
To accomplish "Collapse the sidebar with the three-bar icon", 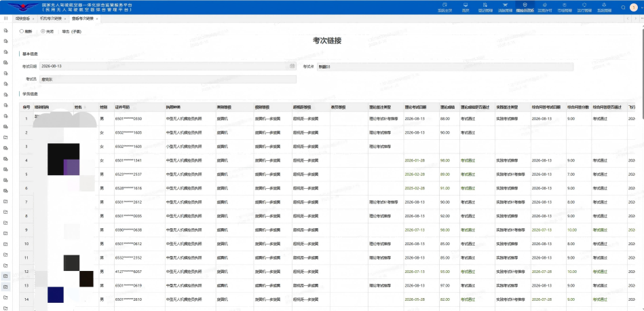I will click(5, 18).
